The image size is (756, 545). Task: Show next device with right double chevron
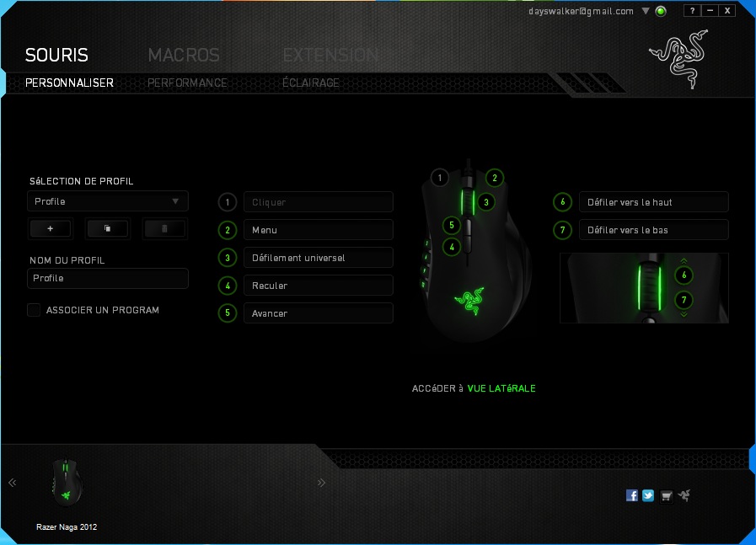click(x=322, y=483)
